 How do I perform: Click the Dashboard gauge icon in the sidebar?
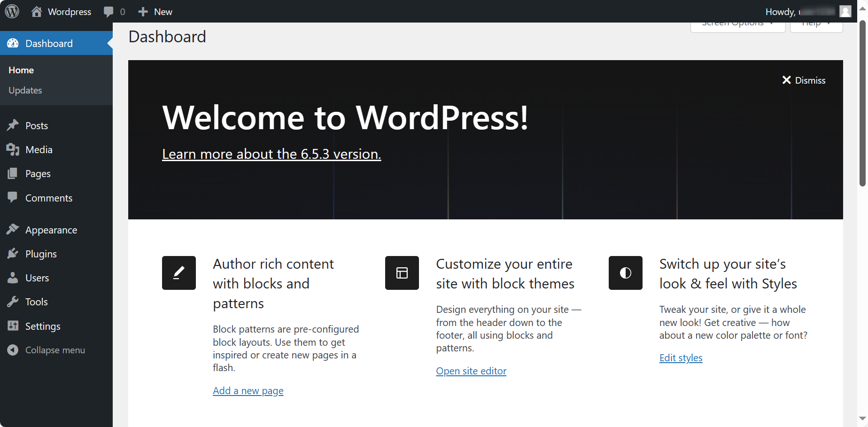pos(13,43)
